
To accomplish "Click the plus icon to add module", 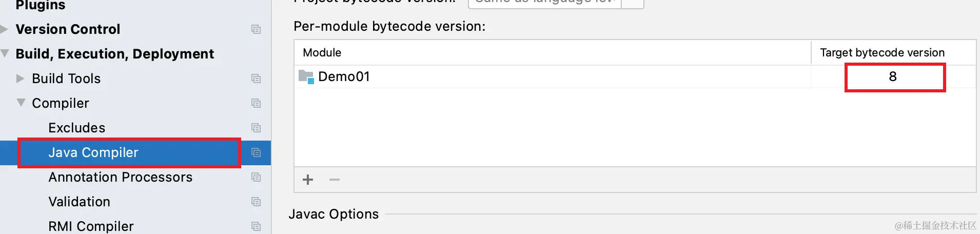I will click(x=308, y=180).
